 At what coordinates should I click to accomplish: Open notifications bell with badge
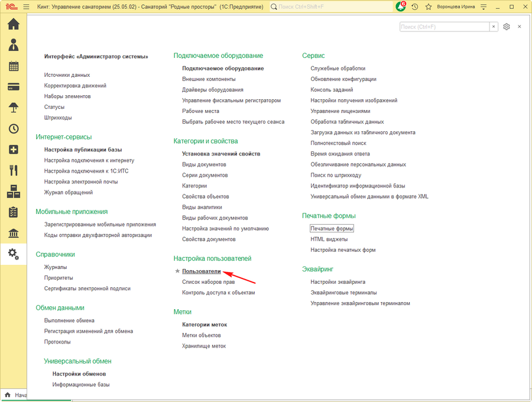pos(401,7)
